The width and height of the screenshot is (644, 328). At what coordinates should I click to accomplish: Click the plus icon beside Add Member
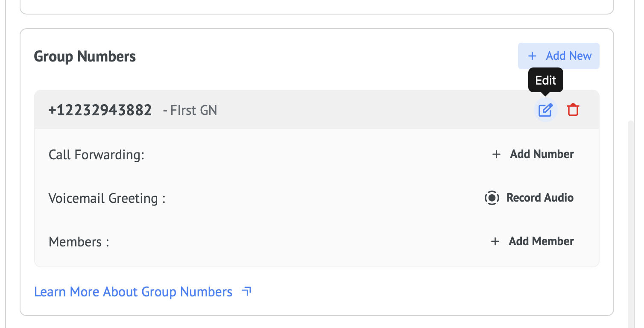tap(495, 241)
